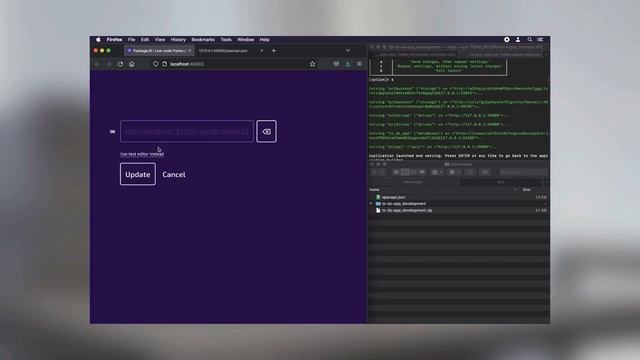This screenshot has width=640, height=360.
Task: Open the Finder group-by dropdown
Action: (437, 172)
